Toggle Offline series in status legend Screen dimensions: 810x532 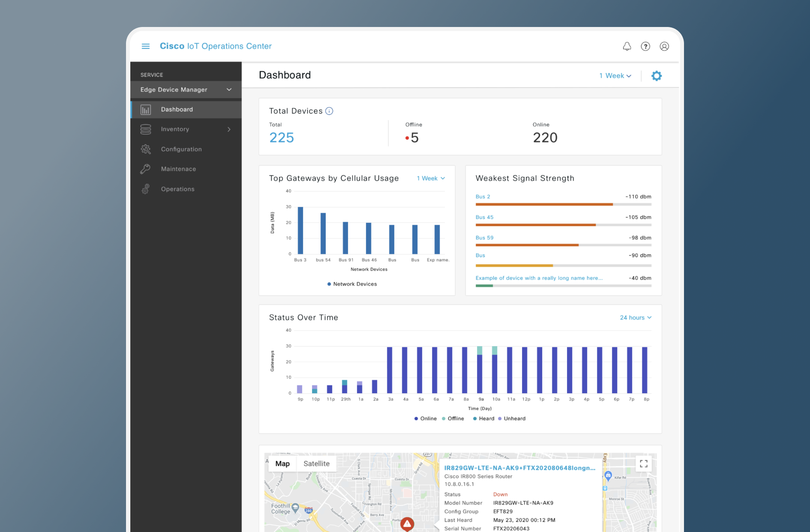(x=453, y=418)
